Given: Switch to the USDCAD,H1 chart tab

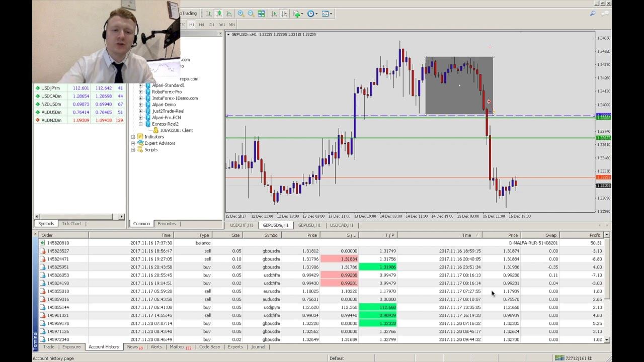Looking at the screenshot, I should (x=342, y=225).
